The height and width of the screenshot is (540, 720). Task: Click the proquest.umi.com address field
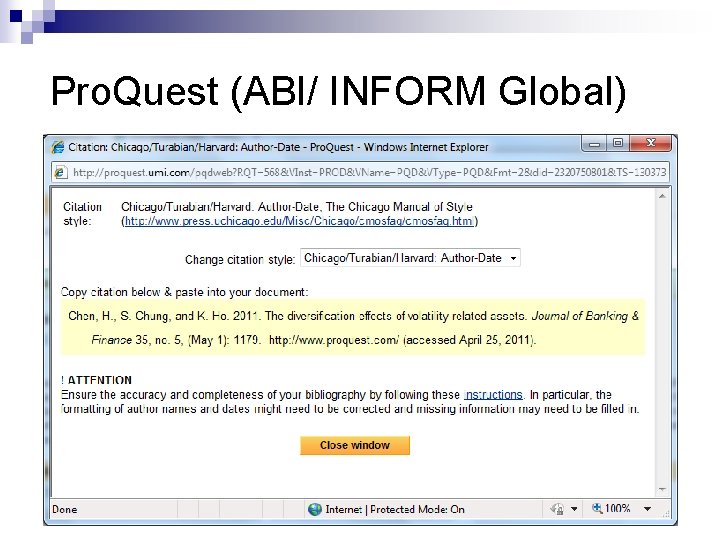click(360, 172)
